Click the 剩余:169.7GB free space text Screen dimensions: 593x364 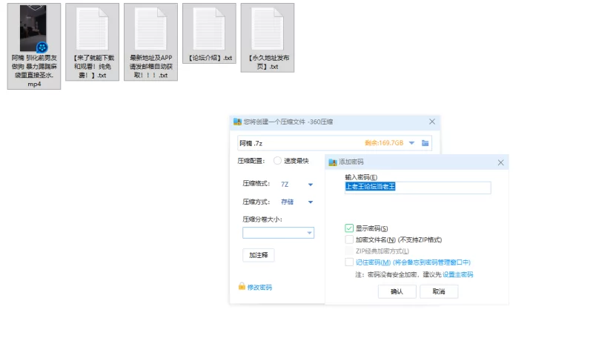point(384,143)
